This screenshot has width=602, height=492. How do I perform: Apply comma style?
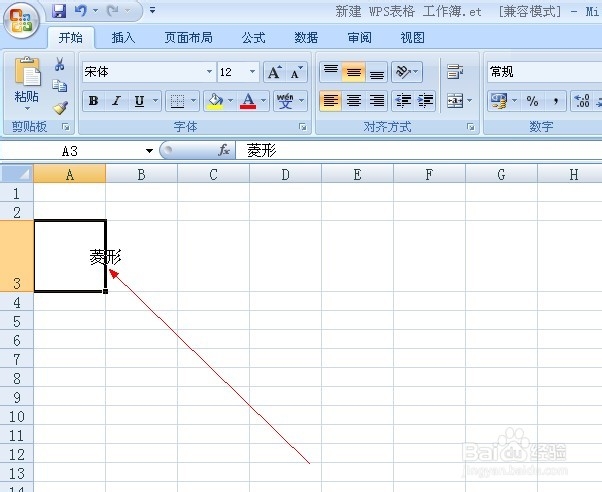tap(555, 101)
